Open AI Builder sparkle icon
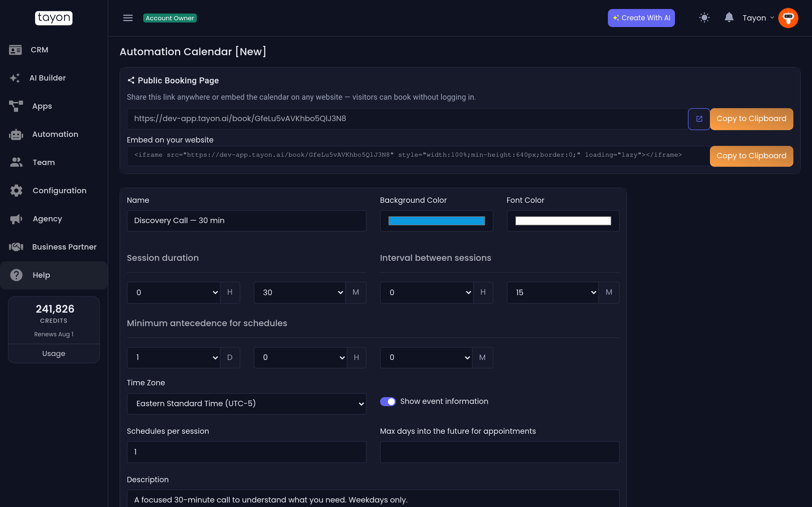The image size is (812, 507). [15, 78]
